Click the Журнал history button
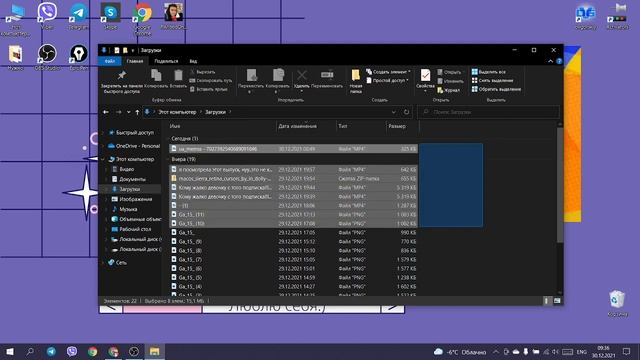This screenshot has width=640, height=360. (449, 90)
